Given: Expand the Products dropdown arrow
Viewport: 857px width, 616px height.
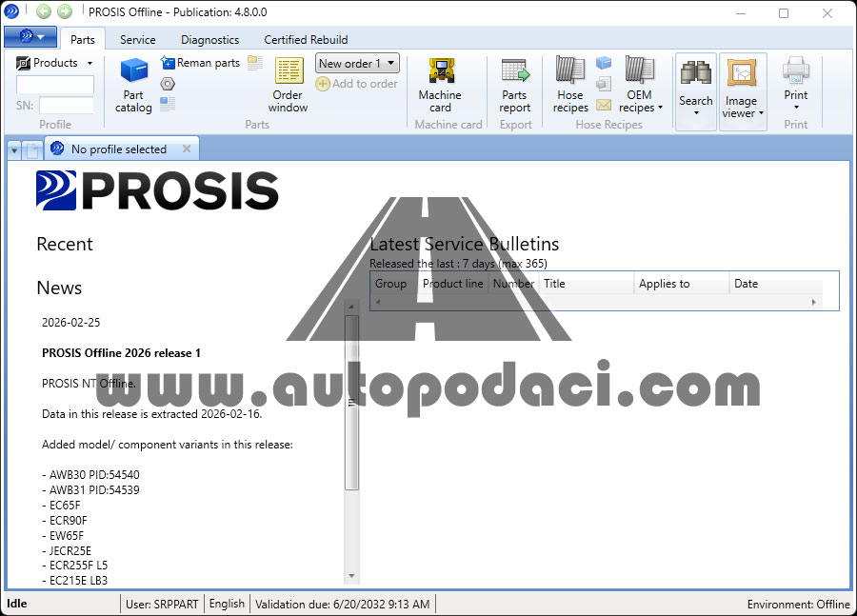Looking at the screenshot, I should pos(90,64).
